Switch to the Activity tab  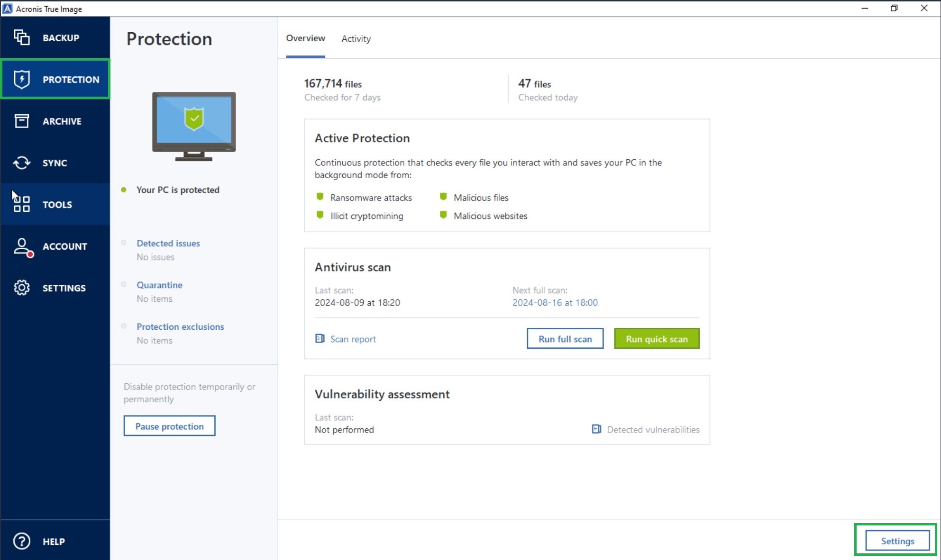click(356, 38)
